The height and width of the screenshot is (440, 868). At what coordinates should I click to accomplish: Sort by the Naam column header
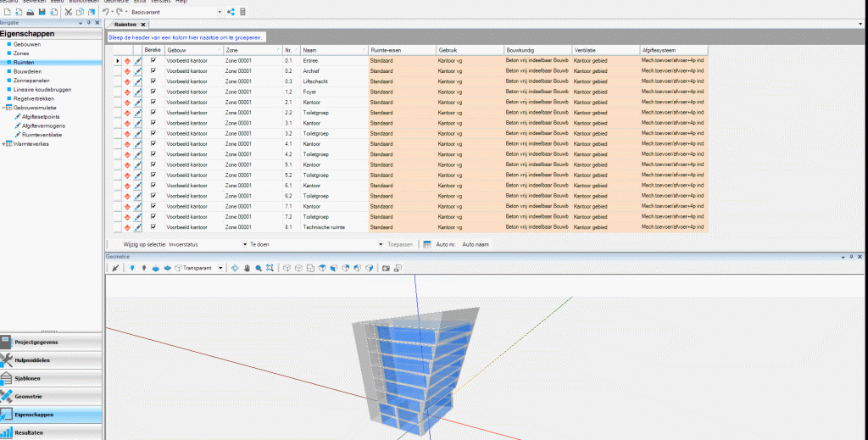tap(334, 50)
